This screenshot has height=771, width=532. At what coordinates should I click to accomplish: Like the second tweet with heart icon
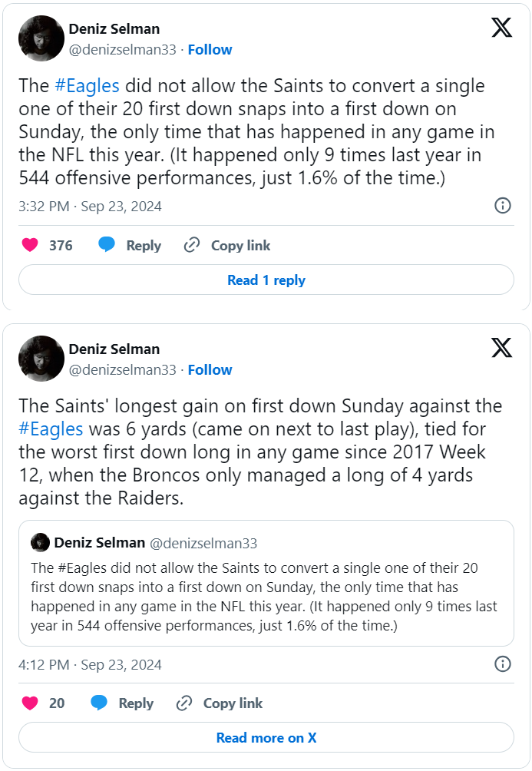click(x=30, y=703)
